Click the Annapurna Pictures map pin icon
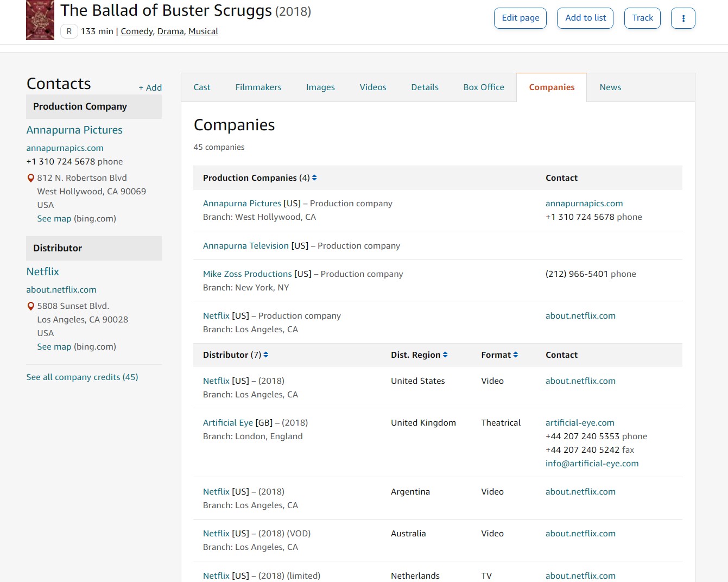 (x=31, y=178)
